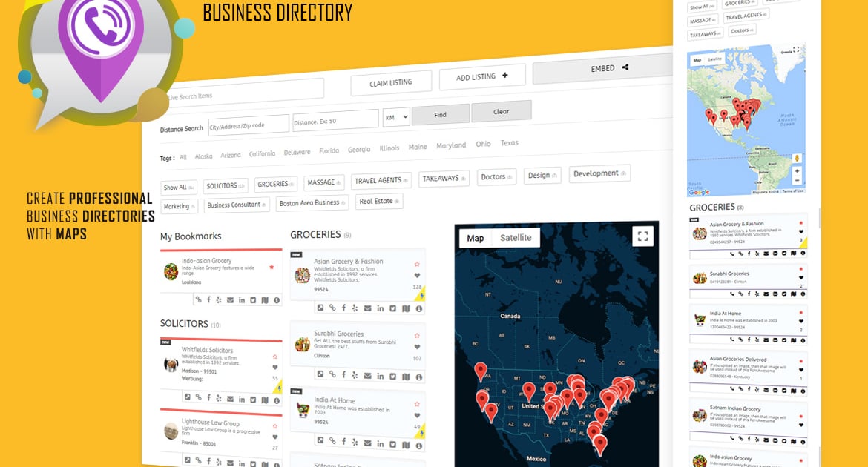
Task: Switch the map to Satellite view
Action: point(517,238)
